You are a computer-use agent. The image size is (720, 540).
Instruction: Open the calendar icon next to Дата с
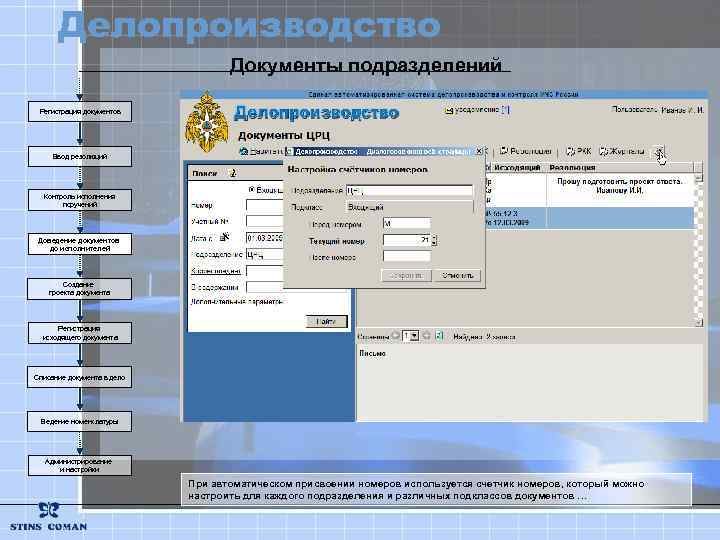(x=224, y=237)
